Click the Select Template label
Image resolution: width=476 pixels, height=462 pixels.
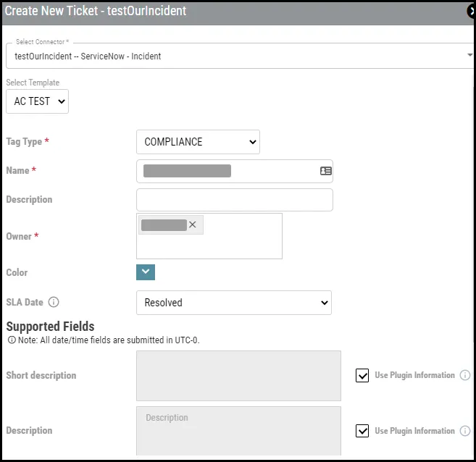pos(33,83)
